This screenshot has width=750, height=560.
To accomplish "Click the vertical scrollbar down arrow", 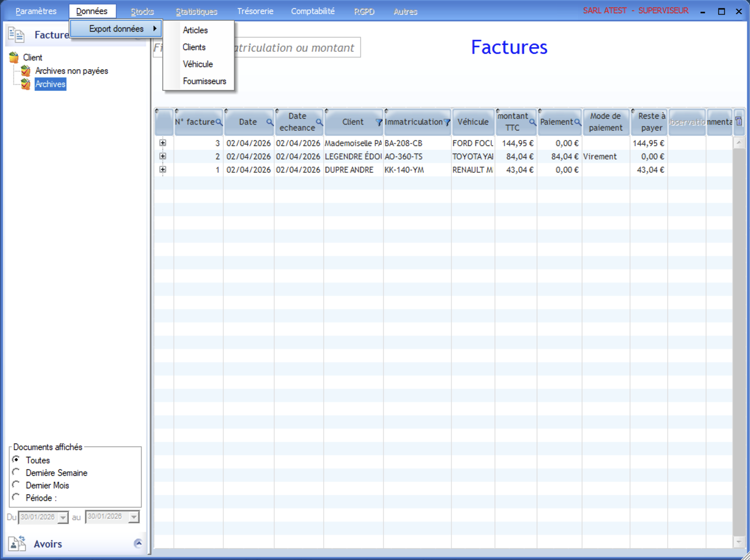I will tap(739, 542).
